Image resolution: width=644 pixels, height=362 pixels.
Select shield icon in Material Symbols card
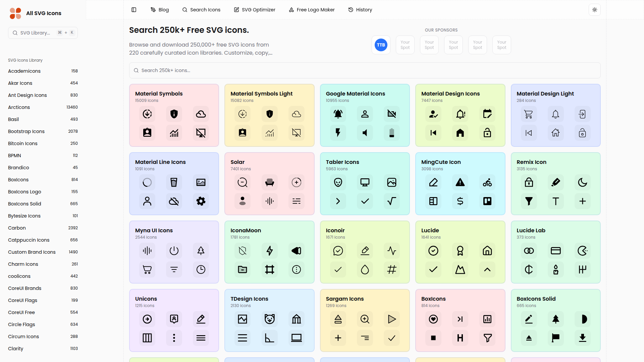click(174, 114)
